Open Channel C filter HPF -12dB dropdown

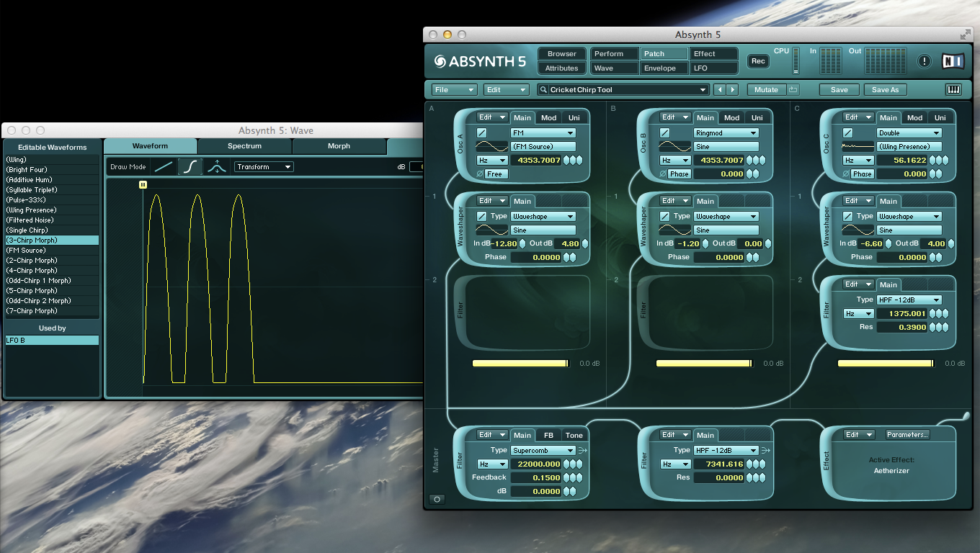(x=909, y=300)
